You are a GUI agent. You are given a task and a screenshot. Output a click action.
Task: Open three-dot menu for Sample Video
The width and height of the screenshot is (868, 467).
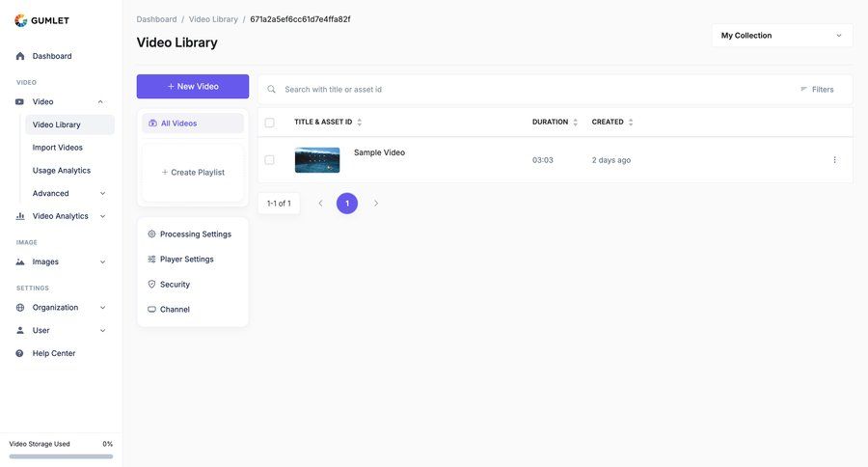835,160
